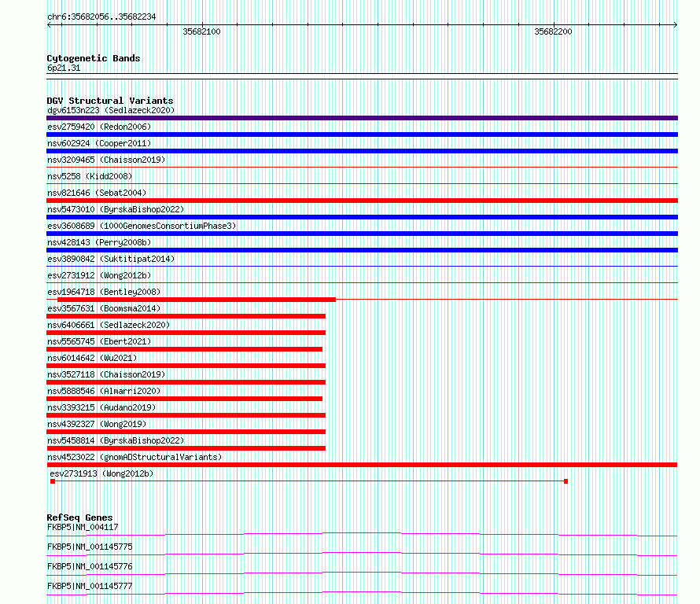Open variant nsv5458814 (ByrskaBishop2022)

[116, 440]
